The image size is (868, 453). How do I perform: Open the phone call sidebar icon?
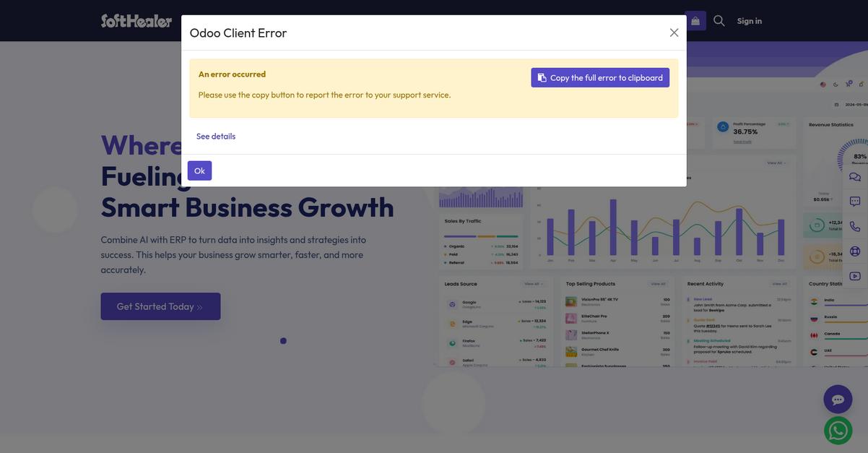tap(855, 226)
